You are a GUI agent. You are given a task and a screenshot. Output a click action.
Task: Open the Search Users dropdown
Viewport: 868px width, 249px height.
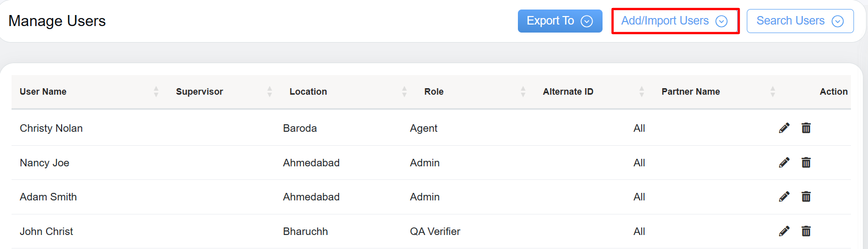coord(799,21)
